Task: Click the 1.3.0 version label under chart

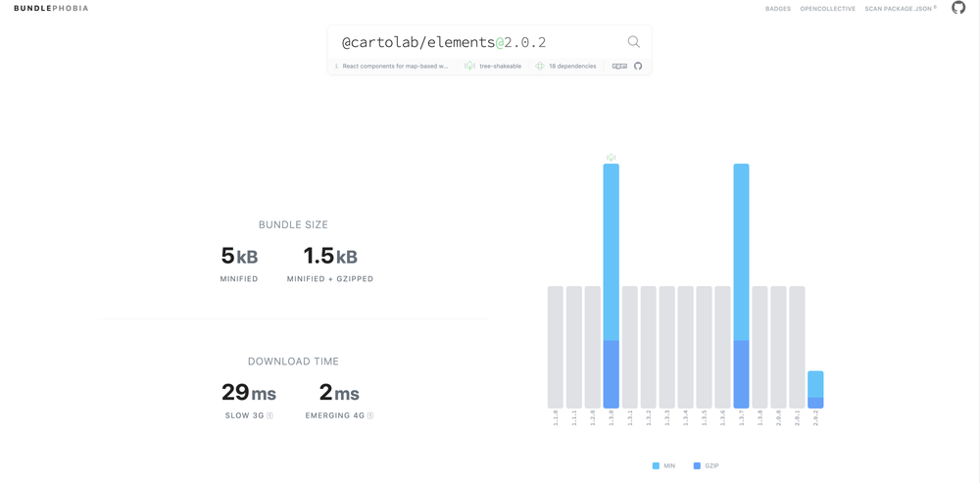Action: pos(612,418)
